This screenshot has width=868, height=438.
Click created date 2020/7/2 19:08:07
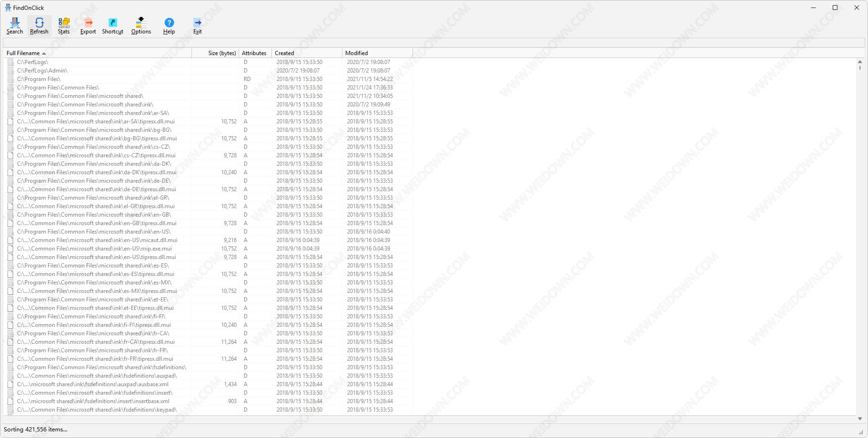[x=298, y=71]
